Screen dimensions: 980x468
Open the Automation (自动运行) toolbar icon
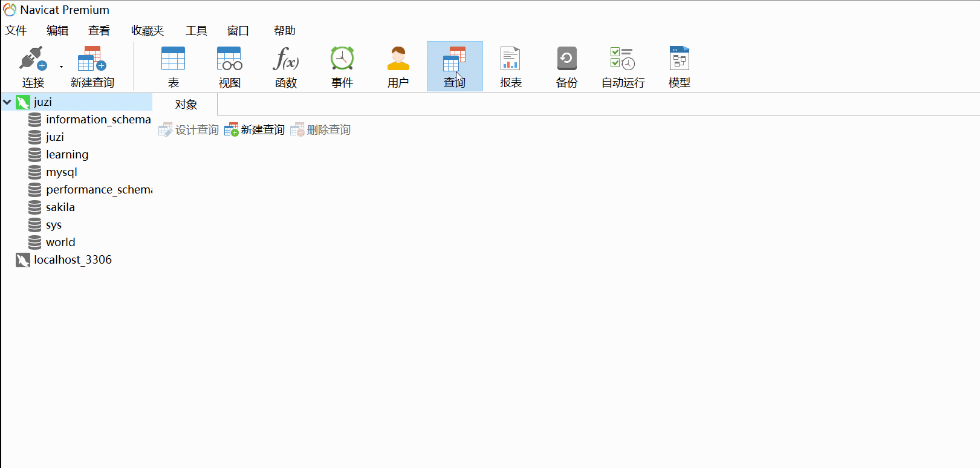(x=623, y=59)
